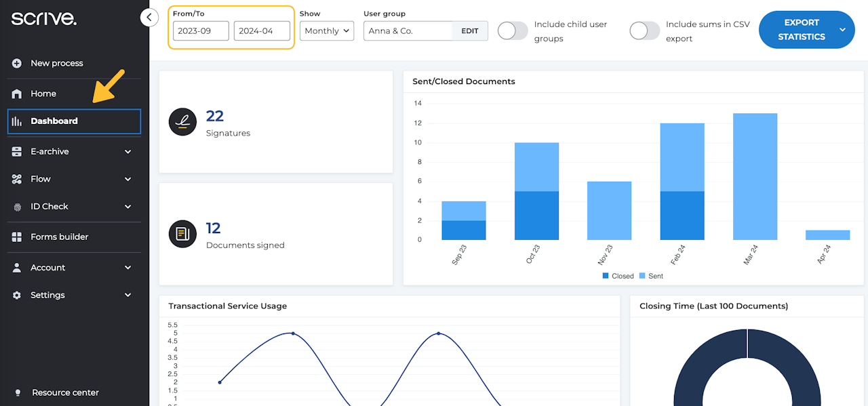Screen dimensions: 868x406
Task: Toggle Closed series in chart legend
Action: 618,276
